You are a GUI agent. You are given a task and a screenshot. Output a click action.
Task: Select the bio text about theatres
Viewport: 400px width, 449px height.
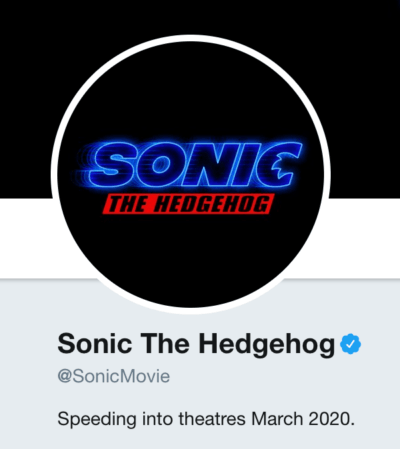point(206,419)
